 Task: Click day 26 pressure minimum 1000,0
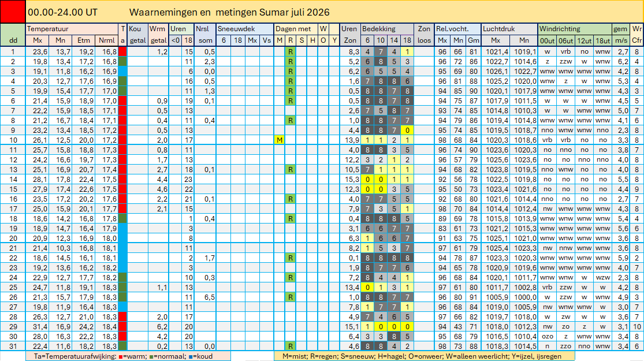tap(525, 297)
